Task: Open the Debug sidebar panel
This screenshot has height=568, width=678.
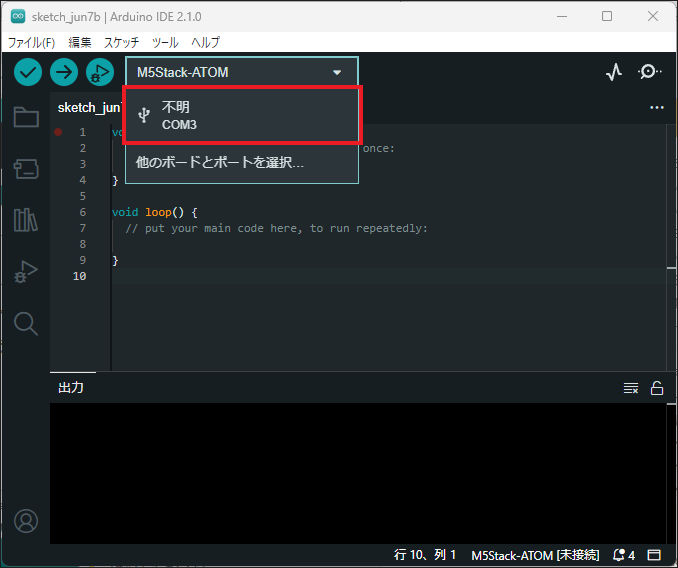Action: point(26,272)
